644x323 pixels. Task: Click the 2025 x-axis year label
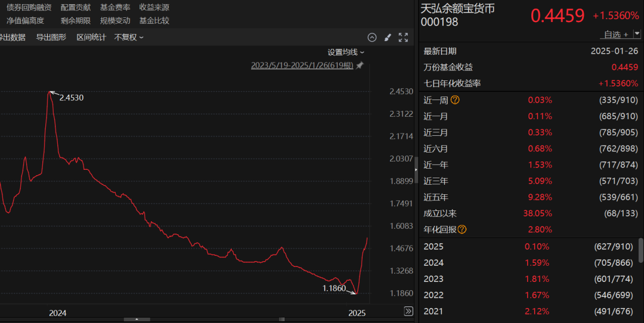(357, 313)
